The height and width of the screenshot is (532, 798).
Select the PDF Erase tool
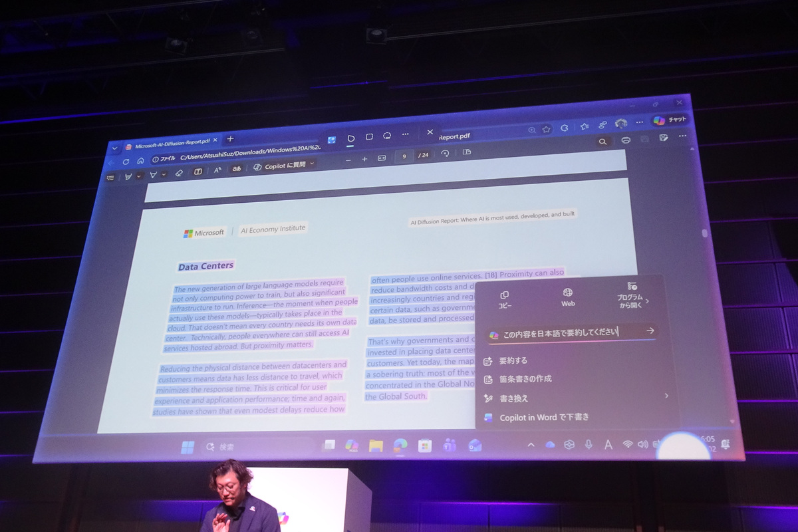178,173
